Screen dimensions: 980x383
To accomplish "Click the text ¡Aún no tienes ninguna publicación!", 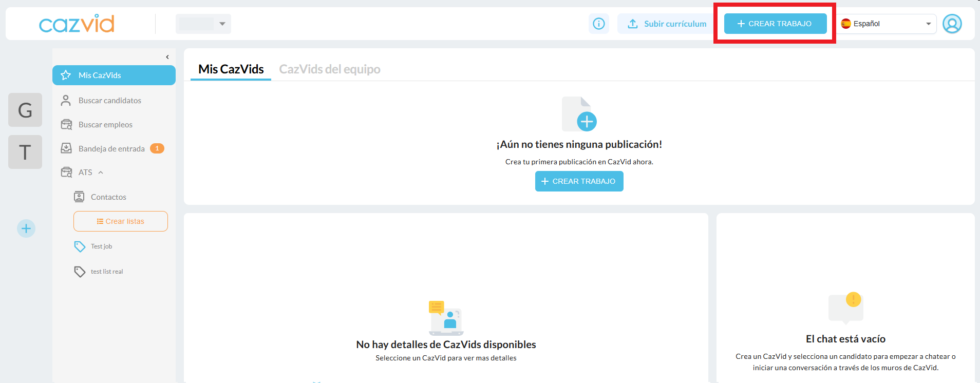I will [579, 144].
